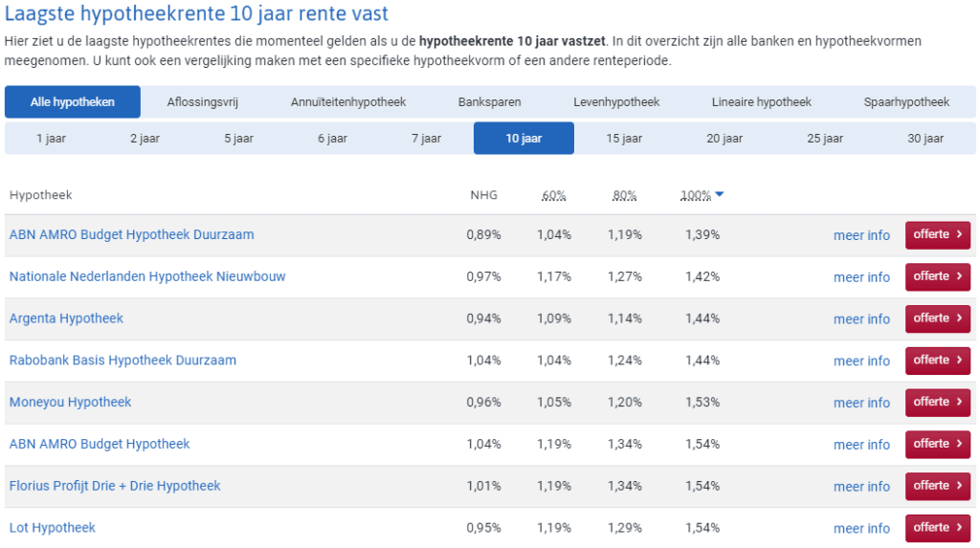Screen dimensions: 980x548
Task: Pick the 7 jaar period
Action: point(426,138)
